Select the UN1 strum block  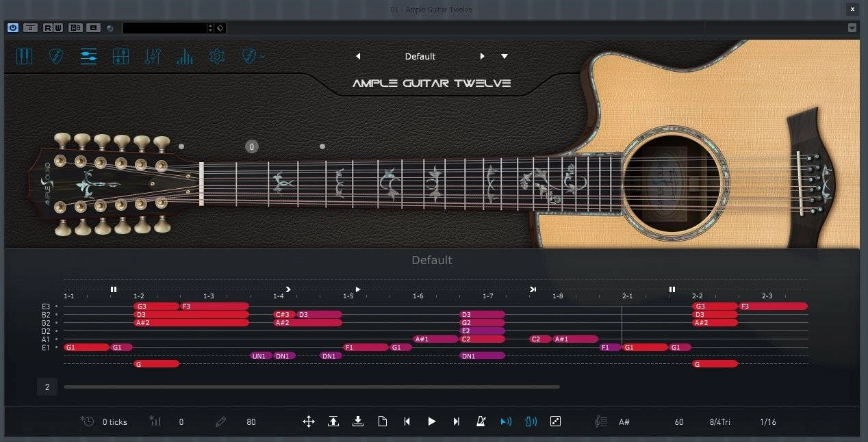261,356
